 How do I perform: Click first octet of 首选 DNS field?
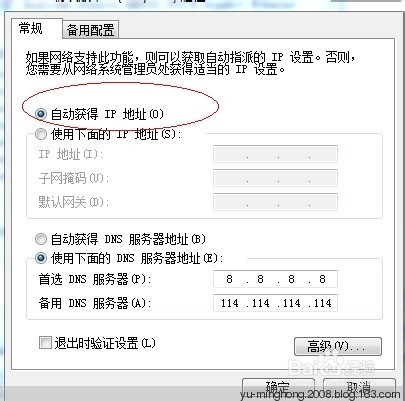point(229,279)
